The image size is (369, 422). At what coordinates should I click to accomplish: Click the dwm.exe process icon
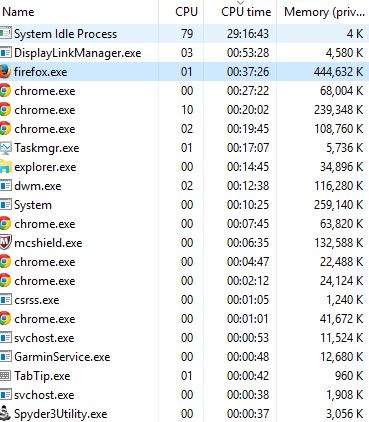[x=5, y=185]
